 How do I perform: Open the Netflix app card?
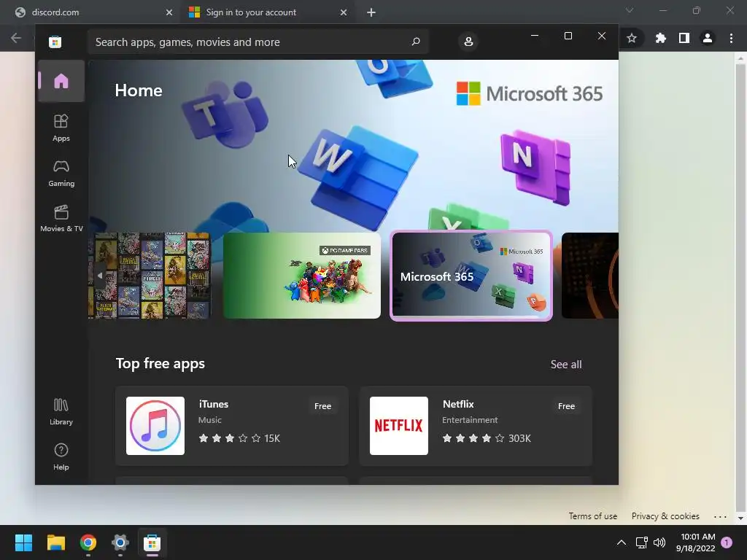(476, 426)
